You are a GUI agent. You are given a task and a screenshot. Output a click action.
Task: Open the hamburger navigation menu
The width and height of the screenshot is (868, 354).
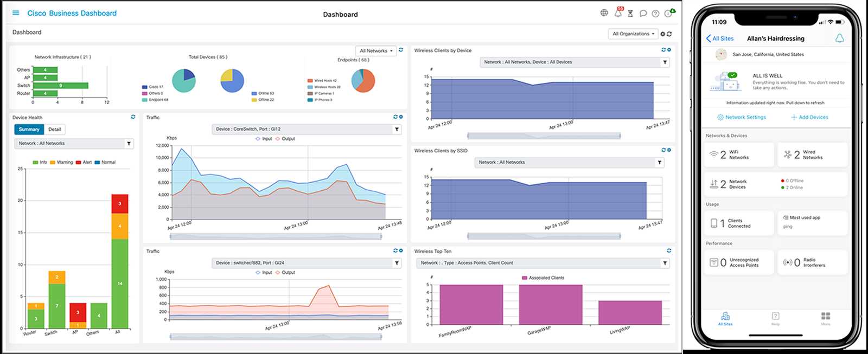coord(16,13)
